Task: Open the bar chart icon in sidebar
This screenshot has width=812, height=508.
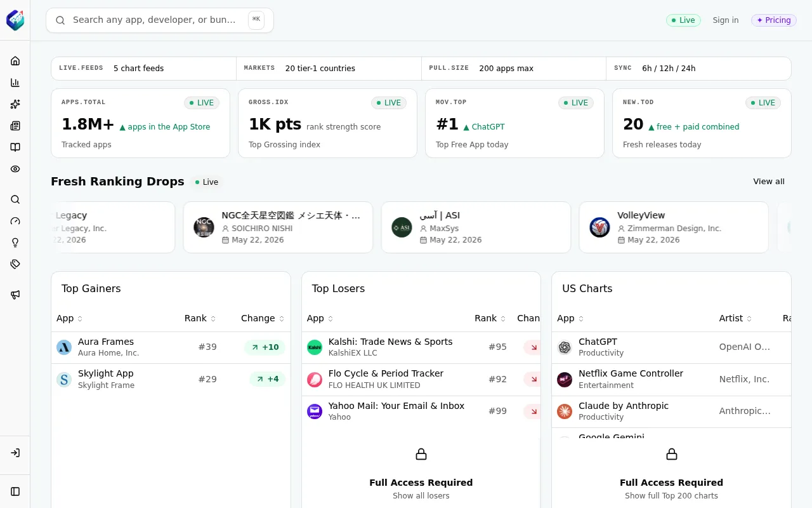Action: tap(15, 83)
